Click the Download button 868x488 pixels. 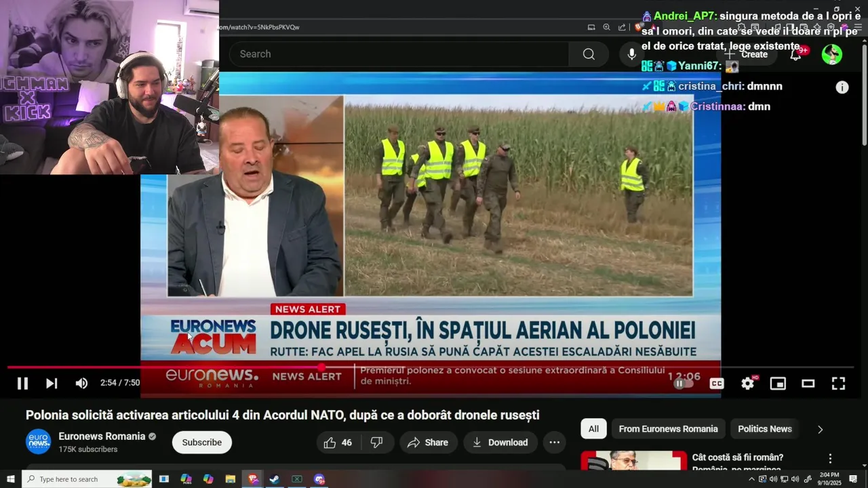[x=500, y=443]
